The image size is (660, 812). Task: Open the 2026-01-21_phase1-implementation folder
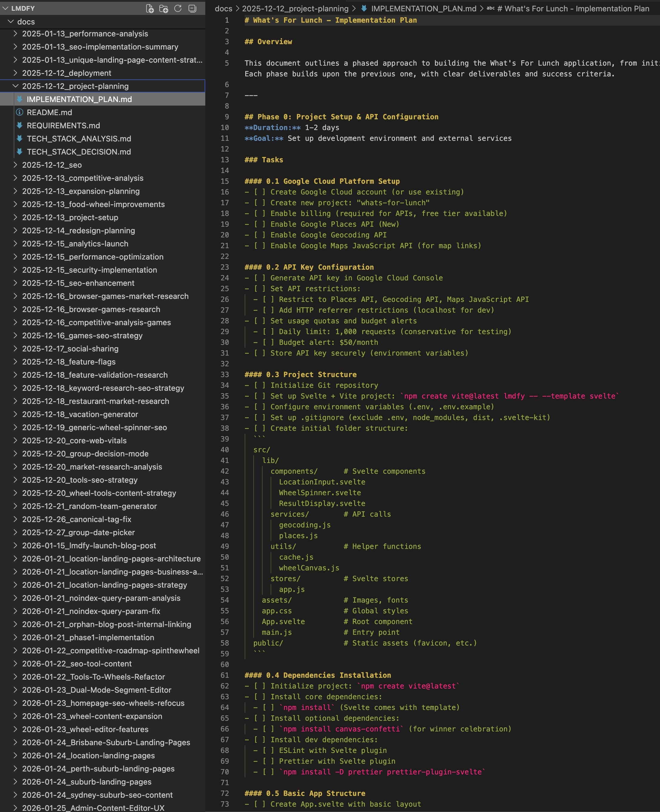[x=88, y=637]
